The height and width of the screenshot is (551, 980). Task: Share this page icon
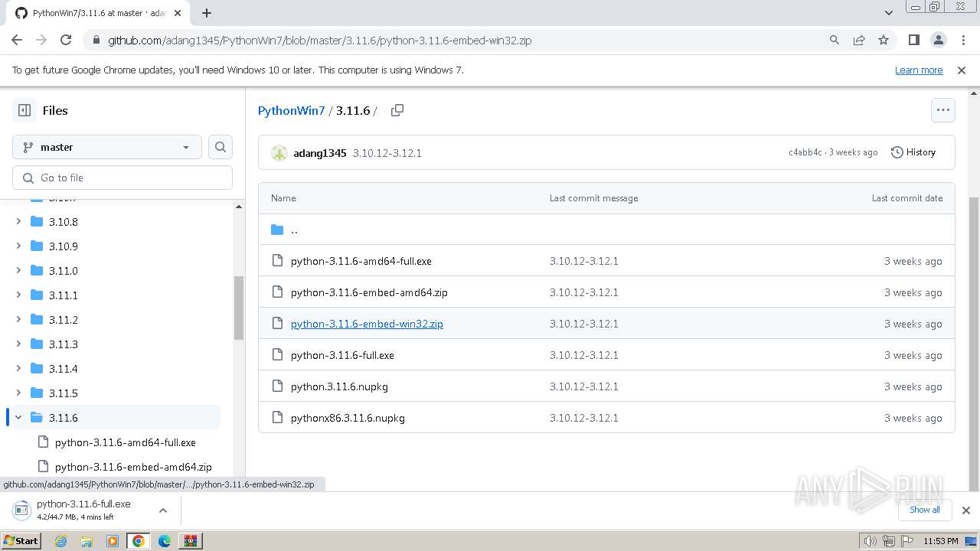tap(859, 40)
